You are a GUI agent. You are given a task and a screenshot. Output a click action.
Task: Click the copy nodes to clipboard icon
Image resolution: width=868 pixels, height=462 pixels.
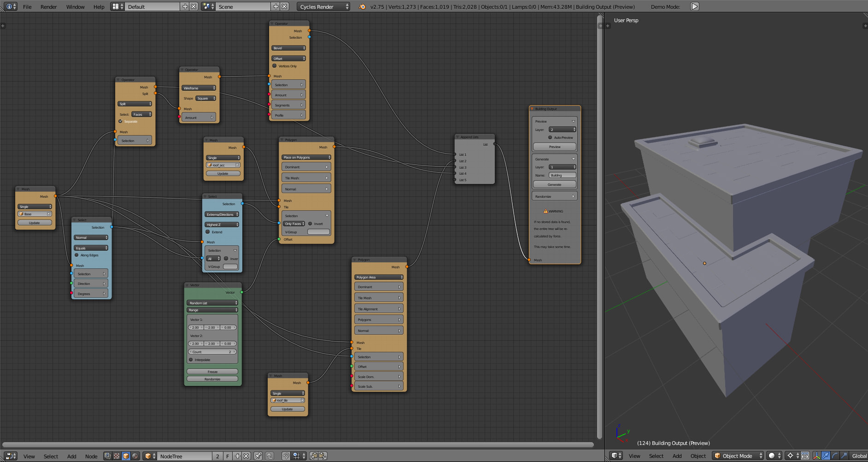[313, 456]
